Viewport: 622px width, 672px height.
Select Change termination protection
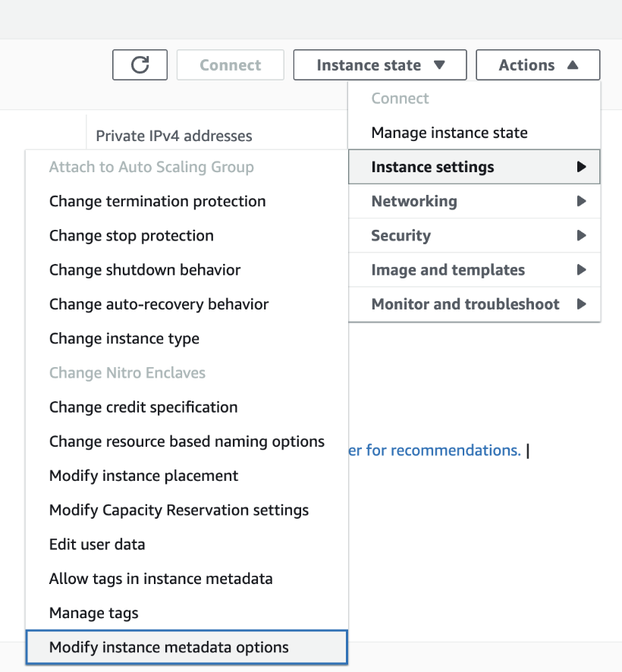click(x=157, y=201)
